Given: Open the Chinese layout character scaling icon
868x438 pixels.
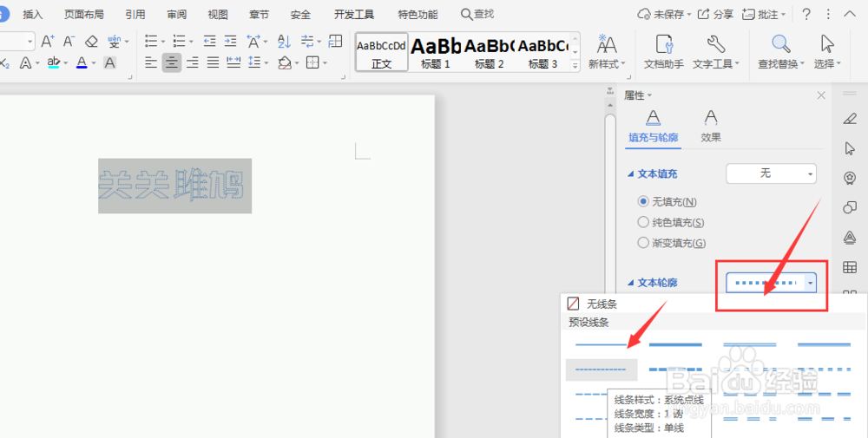Looking at the screenshot, I should (253, 41).
